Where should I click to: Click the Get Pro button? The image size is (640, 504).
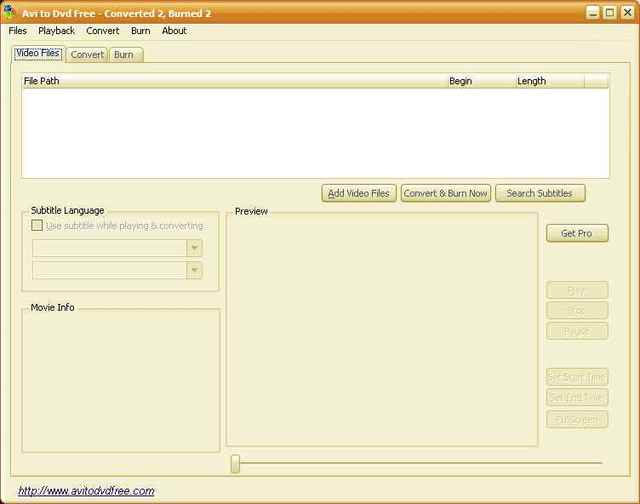577,233
